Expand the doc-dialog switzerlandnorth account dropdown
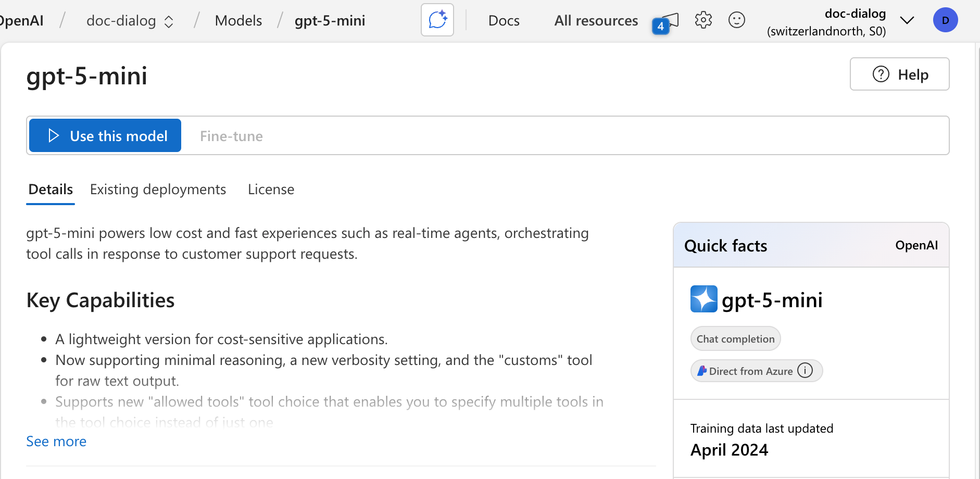Screen dimensions: 980x479 pyautogui.click(x=907, y=21)
